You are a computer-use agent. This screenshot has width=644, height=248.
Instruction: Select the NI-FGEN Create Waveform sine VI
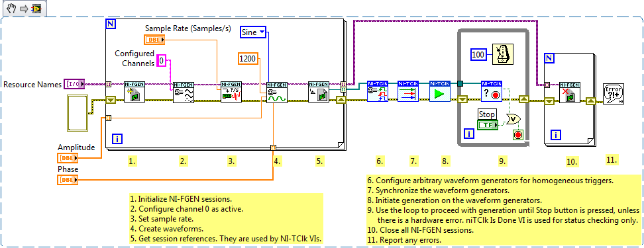point(276,93)
